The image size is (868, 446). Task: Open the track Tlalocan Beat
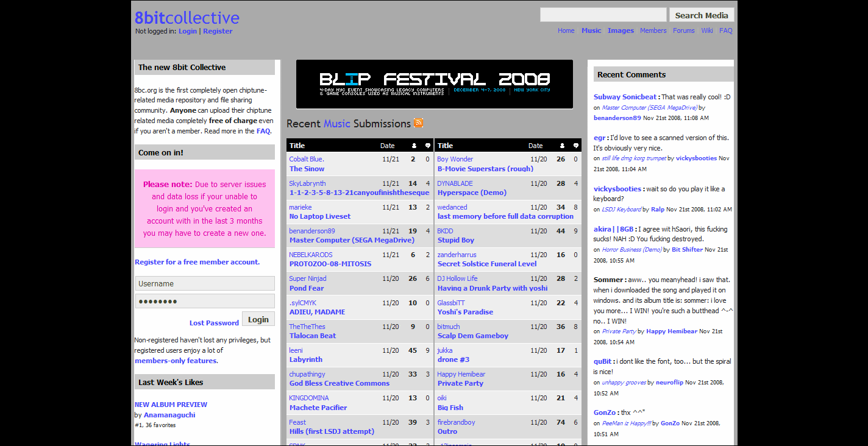click(313, 336)
